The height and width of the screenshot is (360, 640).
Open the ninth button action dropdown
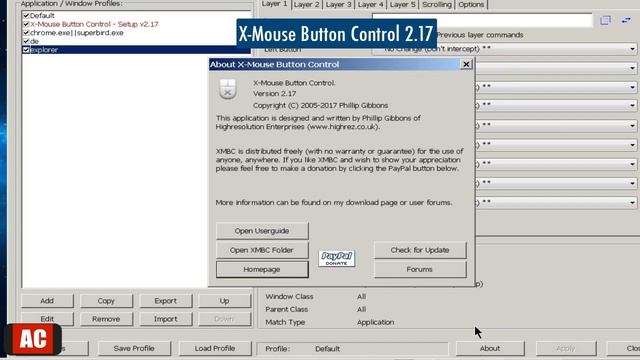click(x=632, y=202)
